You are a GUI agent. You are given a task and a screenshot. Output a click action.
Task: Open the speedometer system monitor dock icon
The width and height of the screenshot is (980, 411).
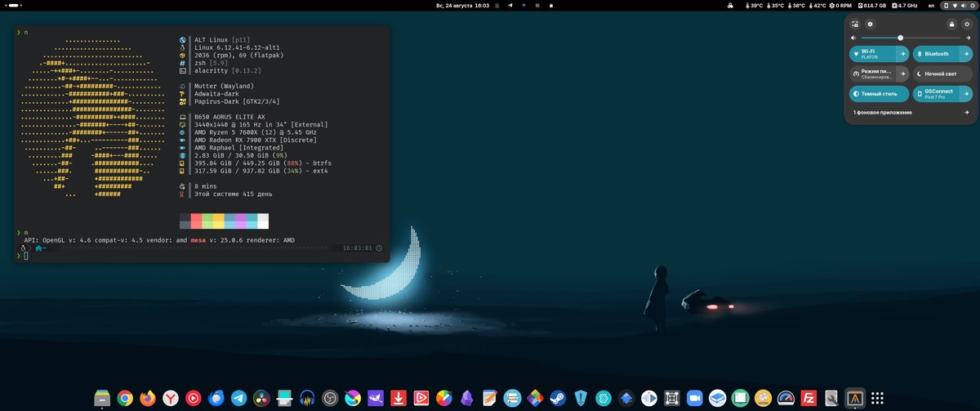pyautogui.click(x=786, y=398)
